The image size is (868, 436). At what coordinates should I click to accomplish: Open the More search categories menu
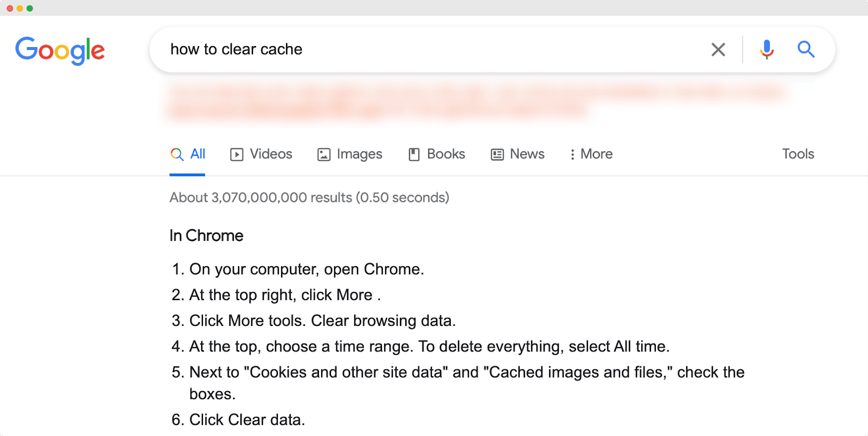pos(590,154)
